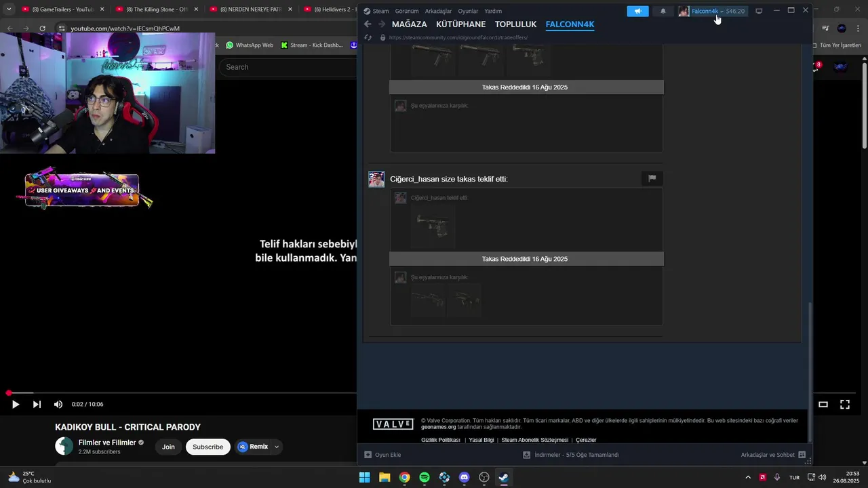
Task: Click the Valve logo in footer
Action: pyautogui.click(x=393, y=424)
